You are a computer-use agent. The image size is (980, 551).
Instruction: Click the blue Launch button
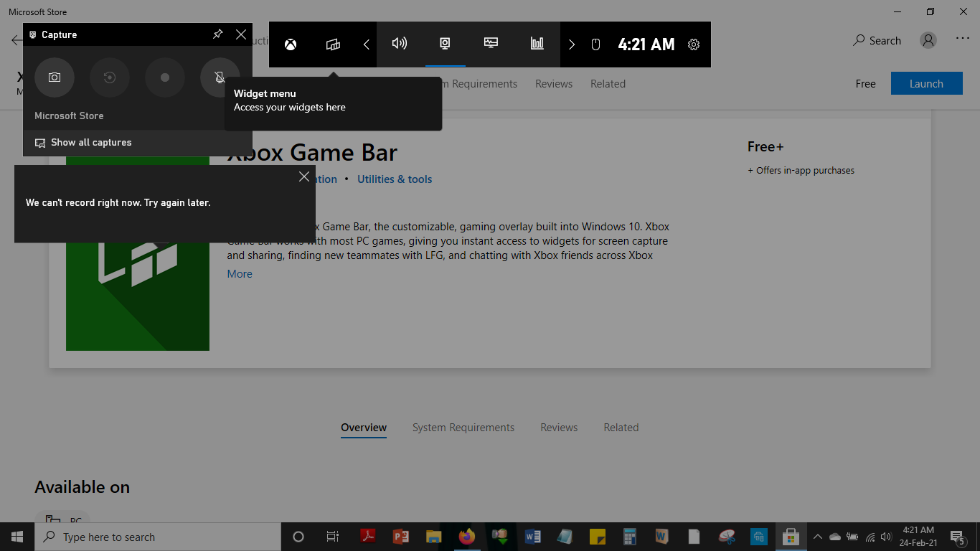(926, 83)
